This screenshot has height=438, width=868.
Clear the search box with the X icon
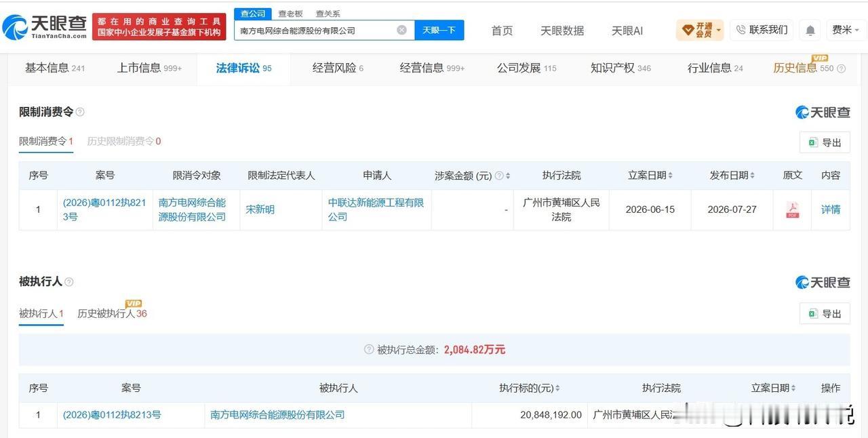click(x=401, y=30)
